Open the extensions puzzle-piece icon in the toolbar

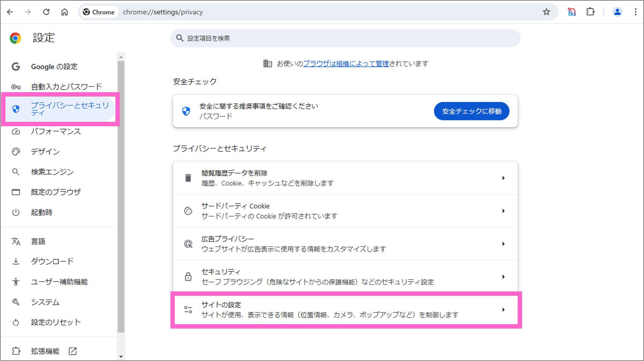tap(590, 12)
